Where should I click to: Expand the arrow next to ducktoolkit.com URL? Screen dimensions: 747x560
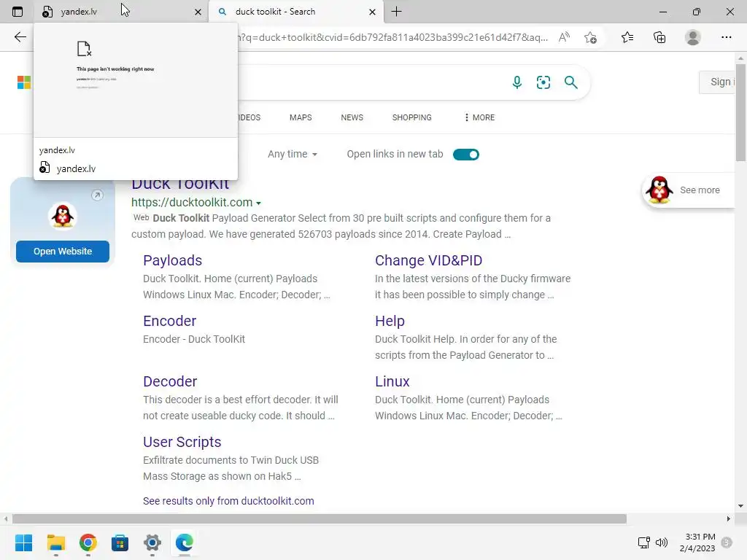pyautogui.click(x=259, y=203)
